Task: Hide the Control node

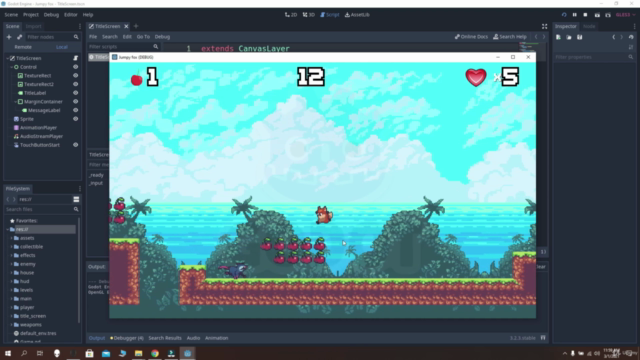Action: point(76,67)
